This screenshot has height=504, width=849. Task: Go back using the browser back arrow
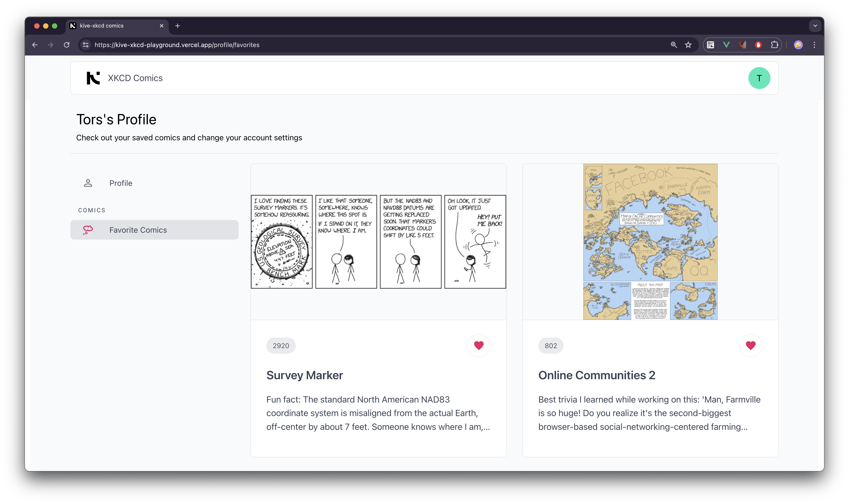[x=35, y=45]
